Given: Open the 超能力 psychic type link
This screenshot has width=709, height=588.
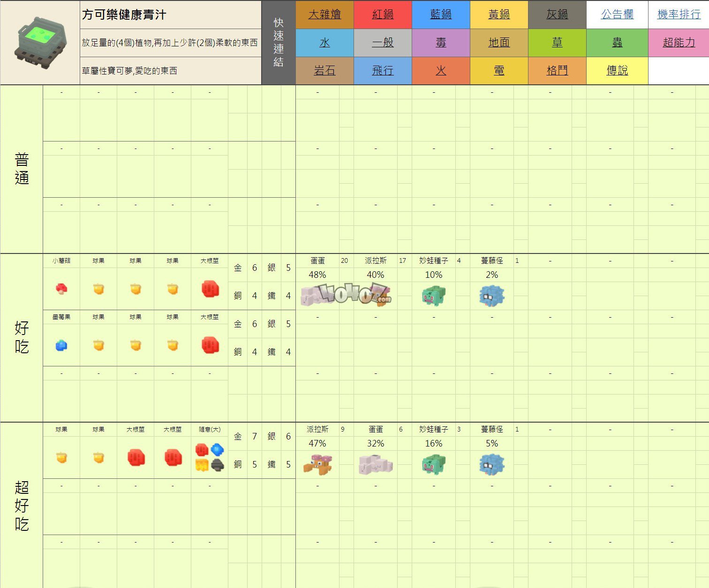Looking at the screenshot, I should 679,43.
